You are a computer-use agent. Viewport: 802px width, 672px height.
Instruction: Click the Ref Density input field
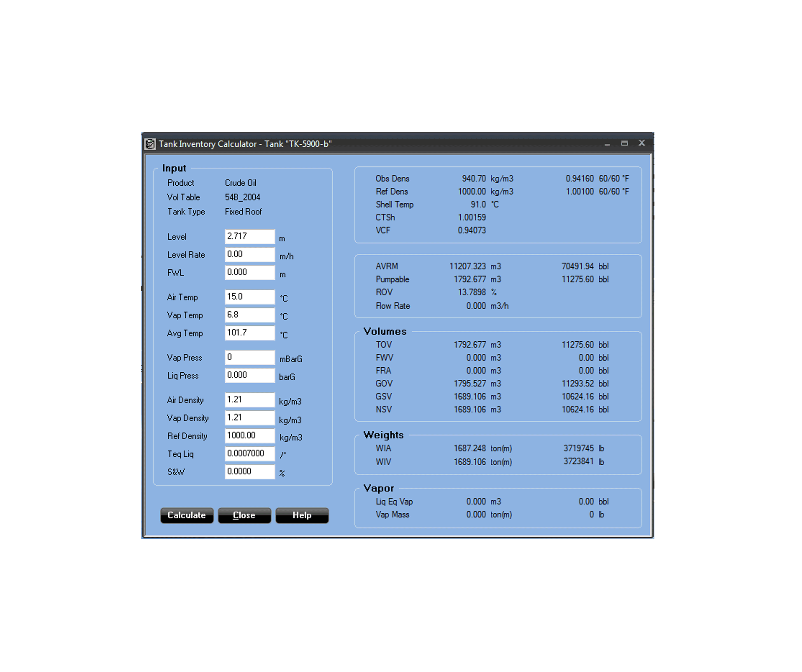(250, 435)
